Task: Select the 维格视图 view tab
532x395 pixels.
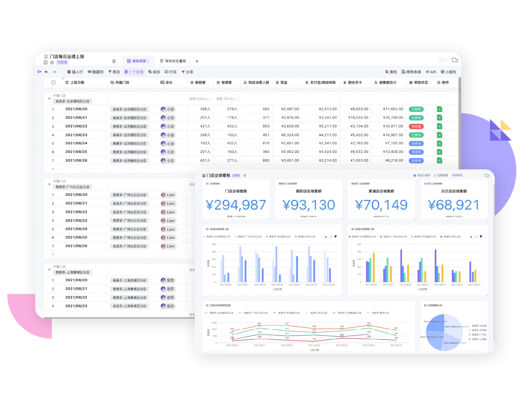Action: [138, 61]
